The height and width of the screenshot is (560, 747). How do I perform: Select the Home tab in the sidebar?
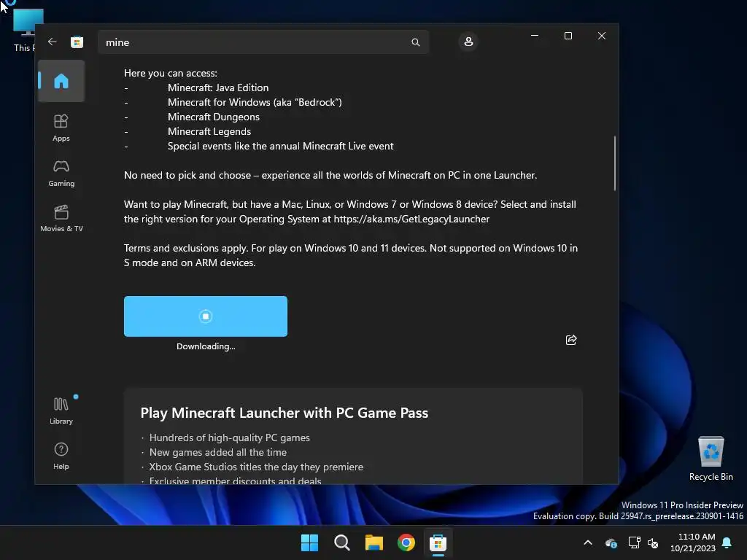[x=61, y=81]
